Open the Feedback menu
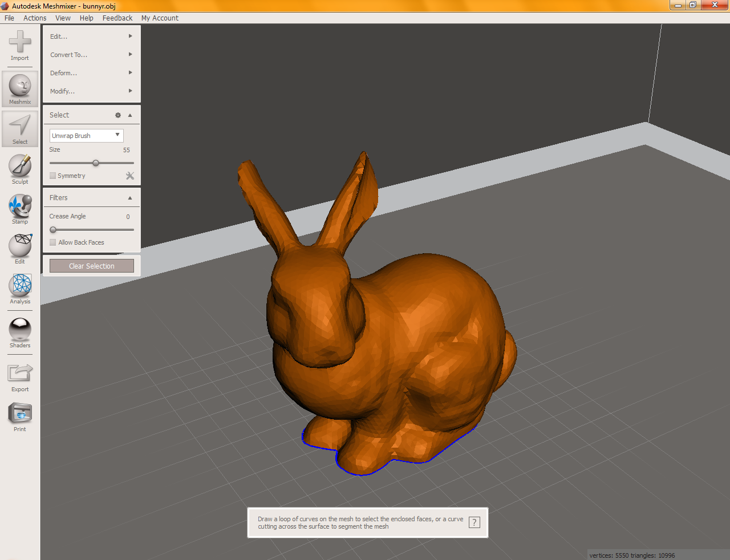 tap(117, 18)
